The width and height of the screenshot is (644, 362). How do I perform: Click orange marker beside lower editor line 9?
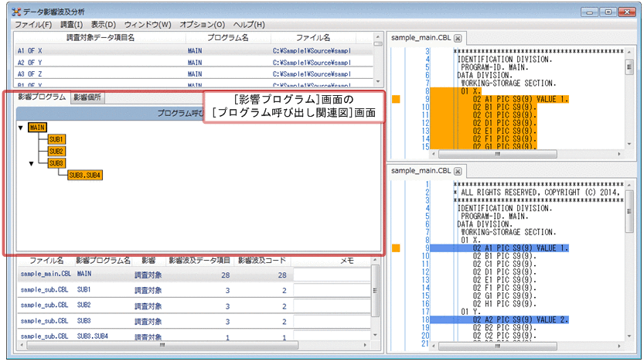[x=396, y=248]
